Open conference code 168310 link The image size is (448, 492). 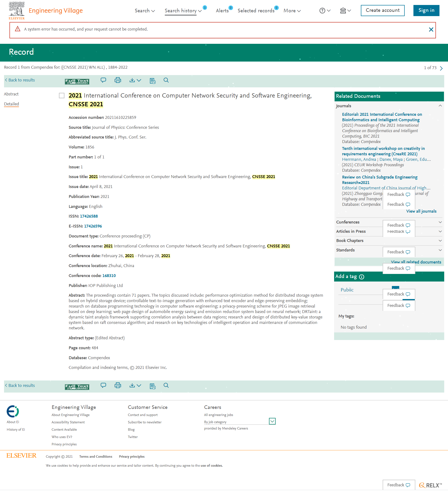point(109,276)
